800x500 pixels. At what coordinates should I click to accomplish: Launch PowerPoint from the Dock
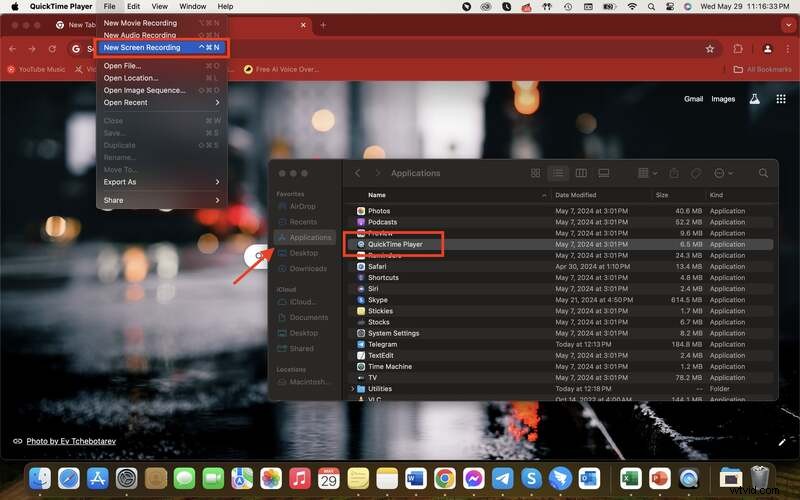(x=660, y=479)
